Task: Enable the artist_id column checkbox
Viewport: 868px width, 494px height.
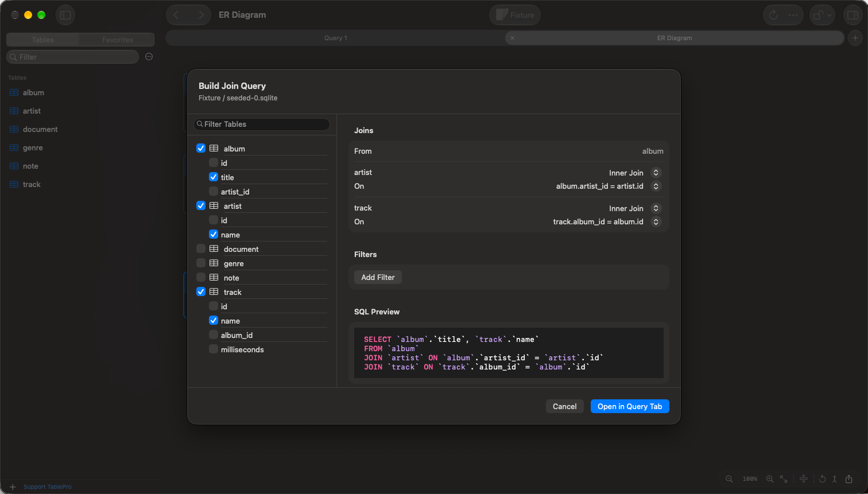Action: click(214, 191)
